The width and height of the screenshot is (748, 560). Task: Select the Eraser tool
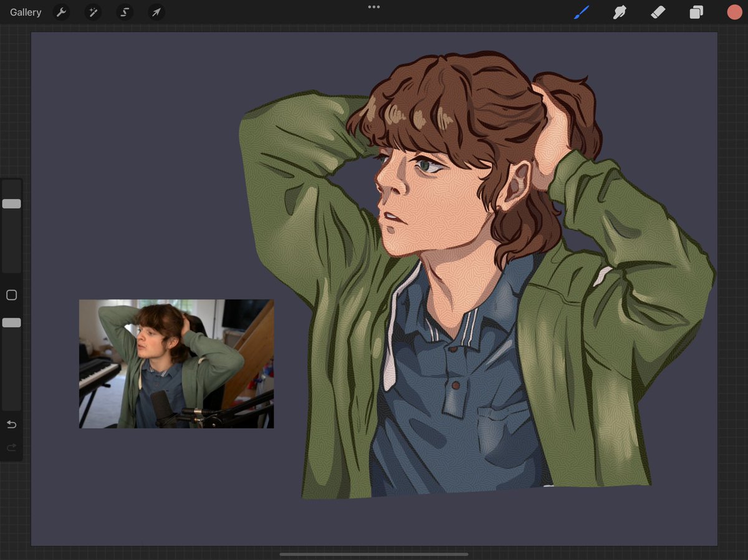tap(658, 12)
